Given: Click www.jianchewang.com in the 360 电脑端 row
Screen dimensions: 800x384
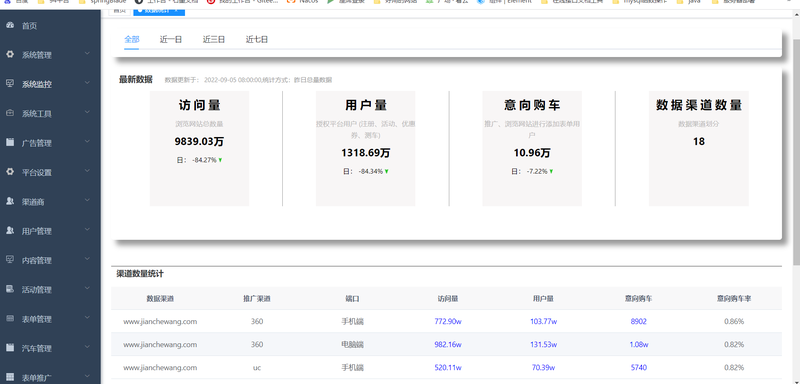Looking at the screenshot, I should (160, 345).
